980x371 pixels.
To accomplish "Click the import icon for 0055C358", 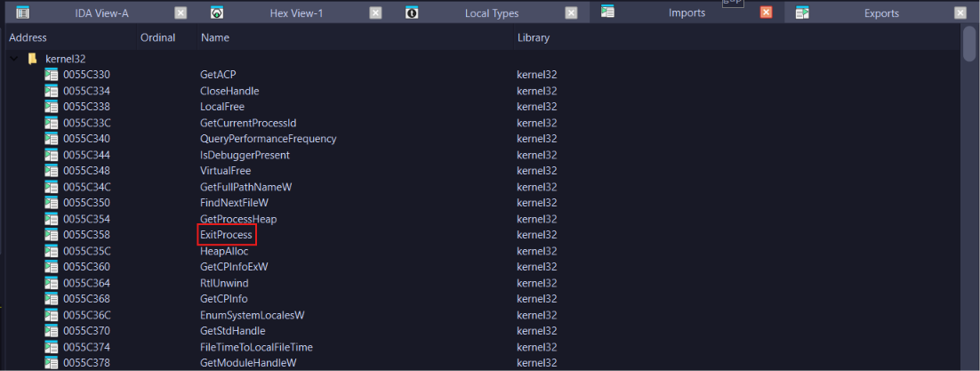I will click(52, 235).
